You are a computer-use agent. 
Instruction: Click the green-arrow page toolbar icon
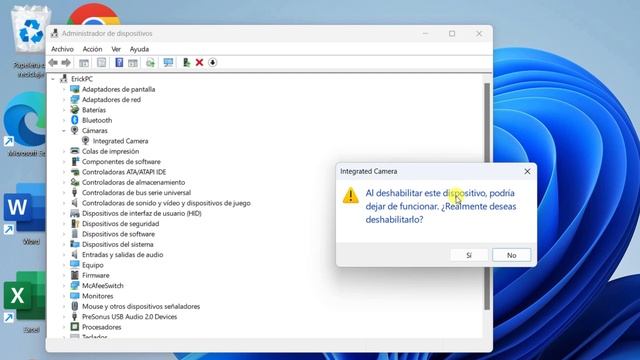150,62
